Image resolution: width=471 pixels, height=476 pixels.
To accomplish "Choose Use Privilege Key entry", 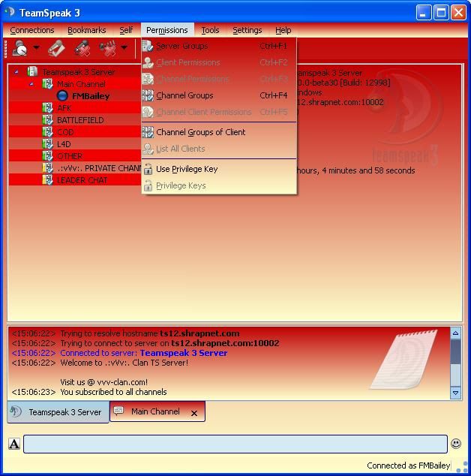I will pos(219,169).
